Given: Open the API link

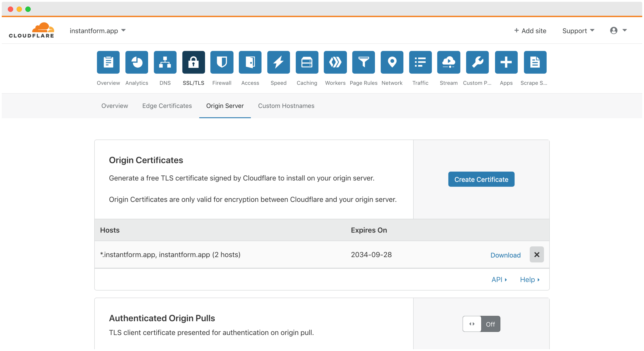Looking at the screenshot, I should tap(499, 280).
